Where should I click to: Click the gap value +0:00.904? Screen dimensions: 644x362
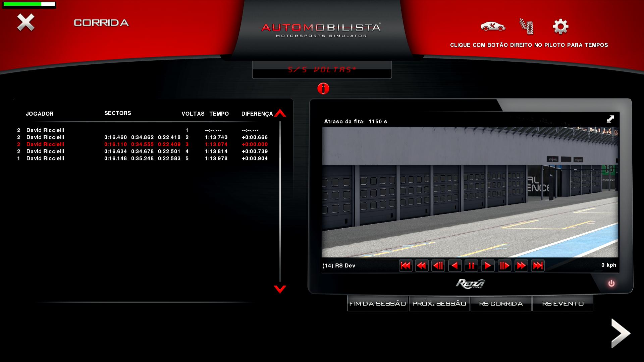pos(255,158)
